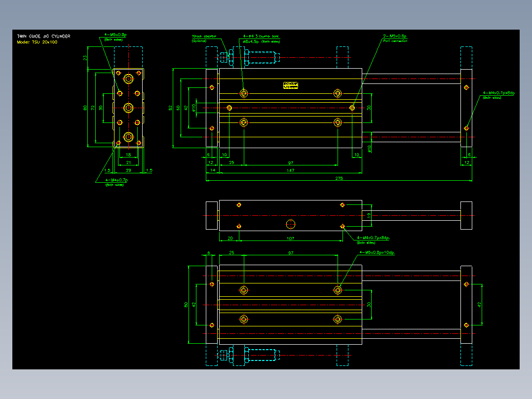Click the TWIN GUIDE JIG CYLINDER title text

click(x=44, y=37)
